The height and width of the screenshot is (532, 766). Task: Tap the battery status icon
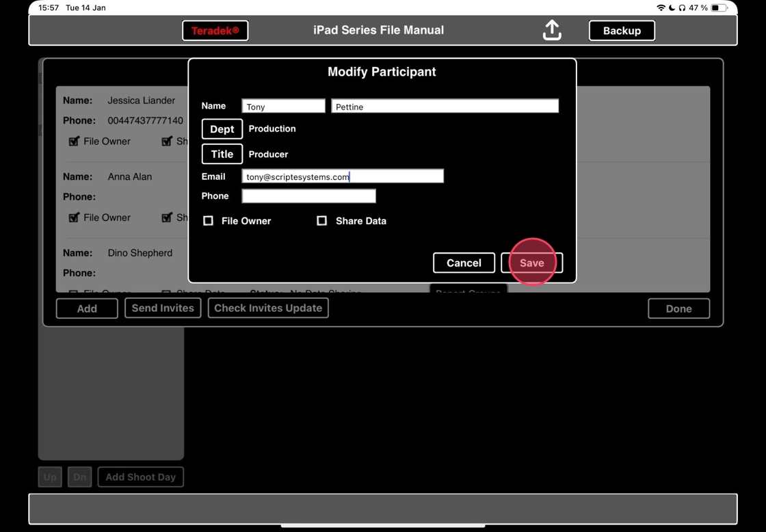719,8
